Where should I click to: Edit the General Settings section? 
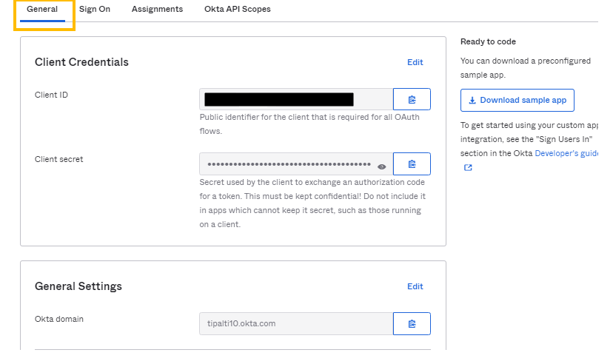click(415, 286)
